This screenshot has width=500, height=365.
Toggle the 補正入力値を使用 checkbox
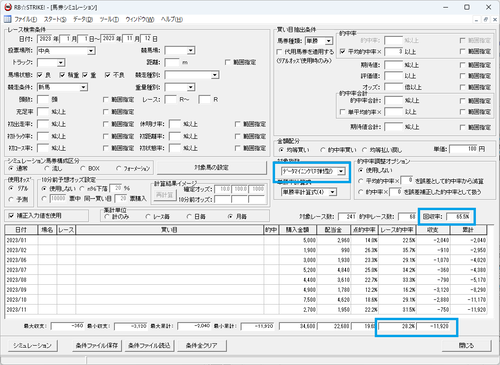pyautogui.click(x=11, y=216)
